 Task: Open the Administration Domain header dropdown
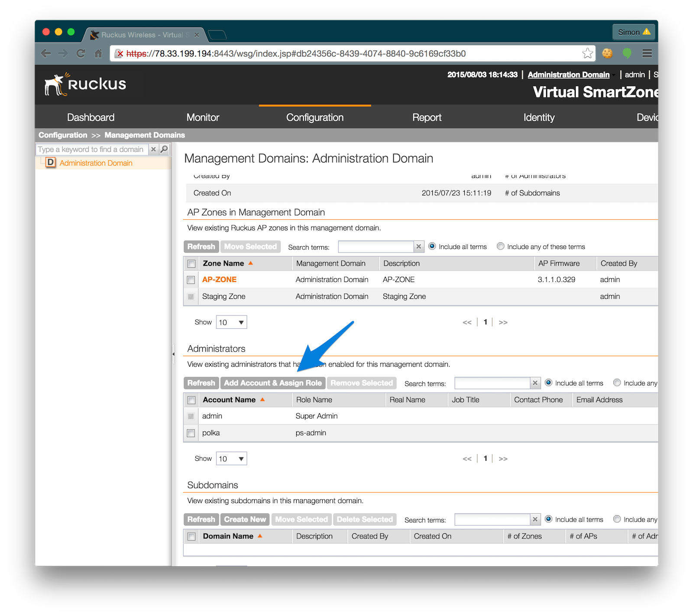(x=571, y=75)
